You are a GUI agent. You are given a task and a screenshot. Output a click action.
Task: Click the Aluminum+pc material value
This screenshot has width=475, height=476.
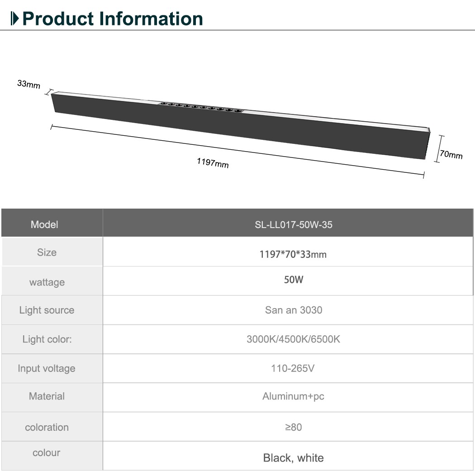pos(293,396)
